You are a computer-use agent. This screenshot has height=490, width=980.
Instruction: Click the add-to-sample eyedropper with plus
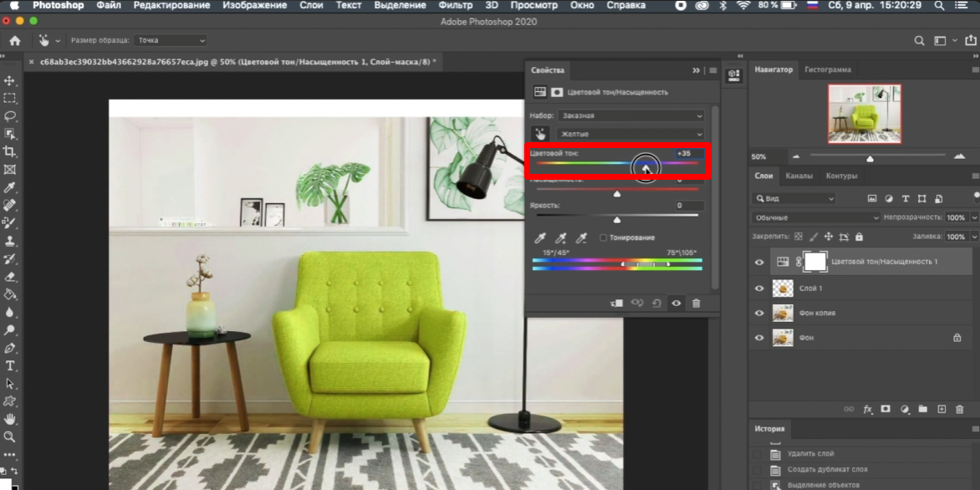[x=560, y=238]
